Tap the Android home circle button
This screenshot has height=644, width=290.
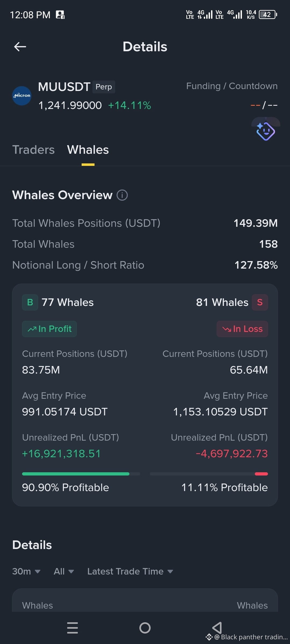click(x=145, y=628)
